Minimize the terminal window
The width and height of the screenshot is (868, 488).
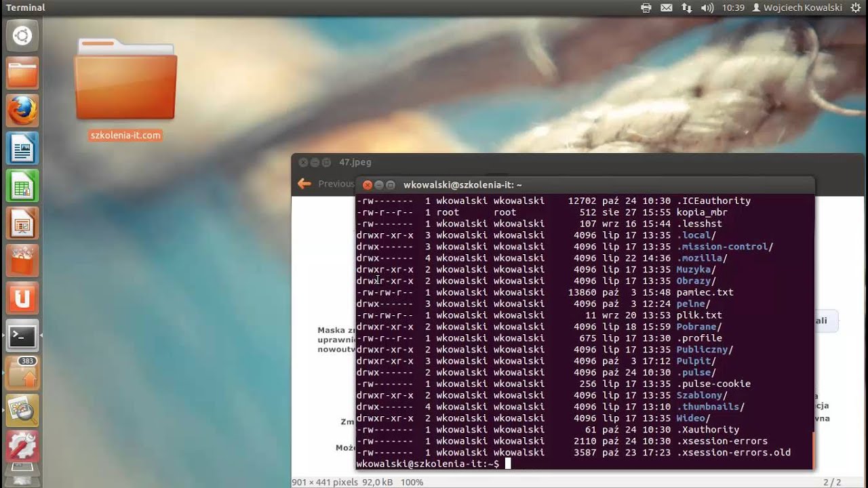379,184
